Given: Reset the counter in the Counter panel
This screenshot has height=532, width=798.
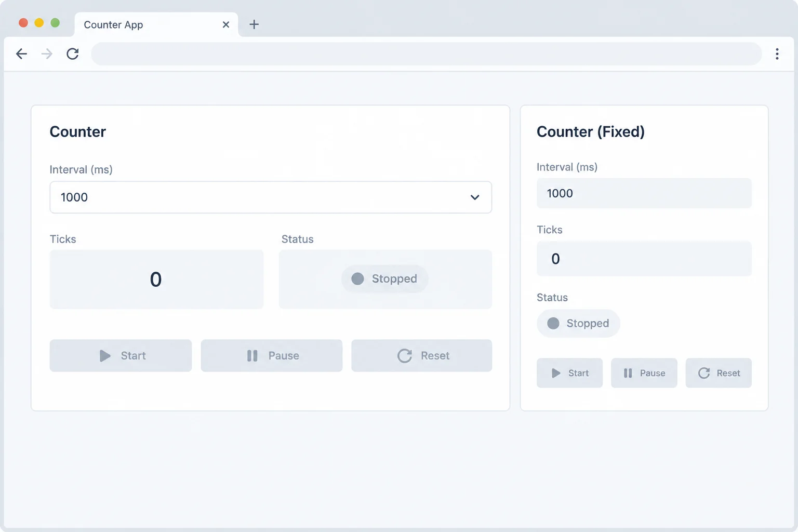Looking at the screenshot, I should (422, 356).
